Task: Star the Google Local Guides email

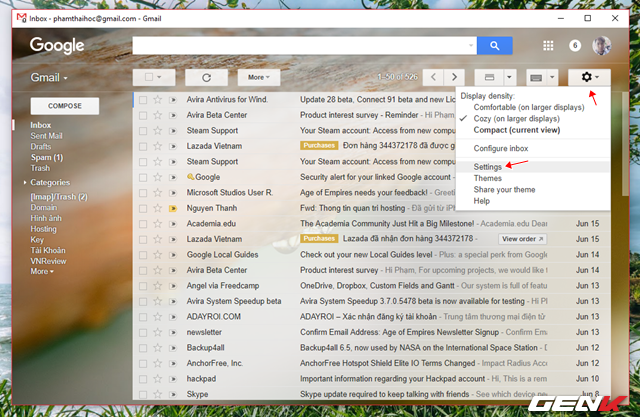Action: [158, 255]
